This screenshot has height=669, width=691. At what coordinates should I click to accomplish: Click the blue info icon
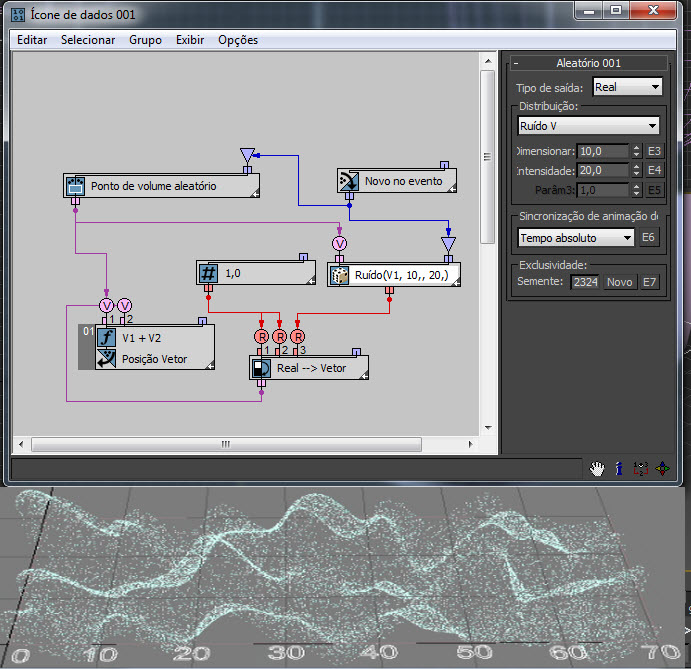point(619,469)
